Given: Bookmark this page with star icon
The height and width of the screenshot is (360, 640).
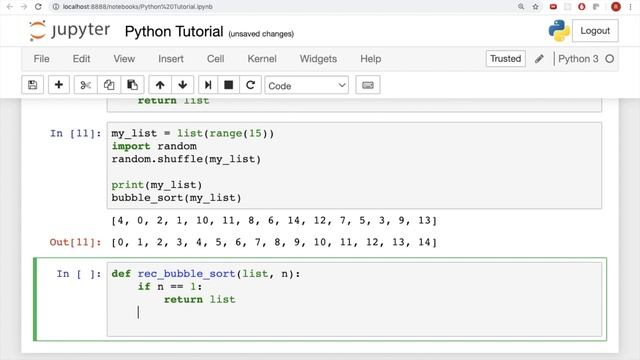Looking at the screenshot, I should 536,7.
